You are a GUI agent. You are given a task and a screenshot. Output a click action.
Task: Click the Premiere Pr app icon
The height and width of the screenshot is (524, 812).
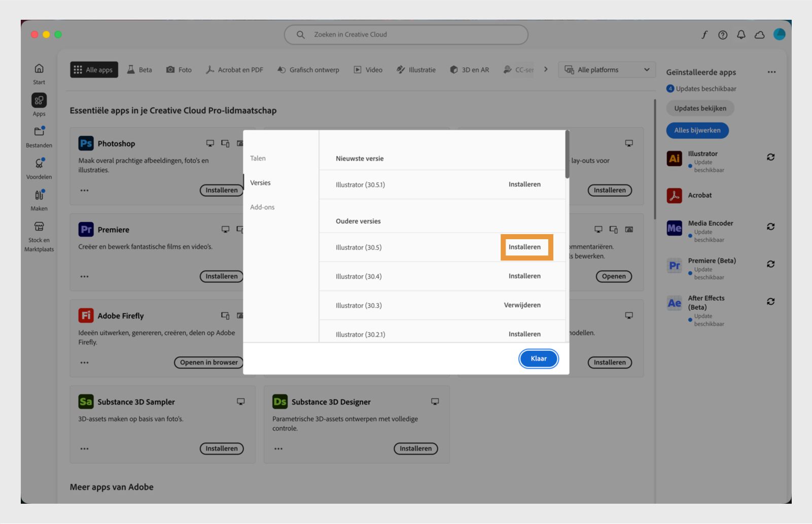tap(86, 230)
